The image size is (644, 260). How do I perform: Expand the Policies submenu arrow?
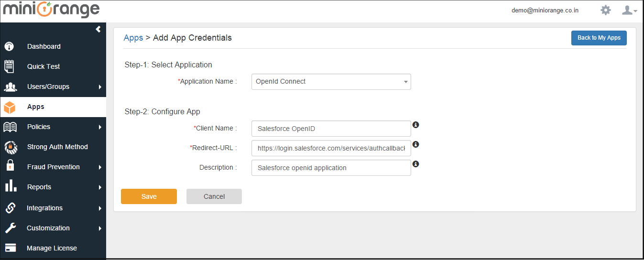[100, 127]
